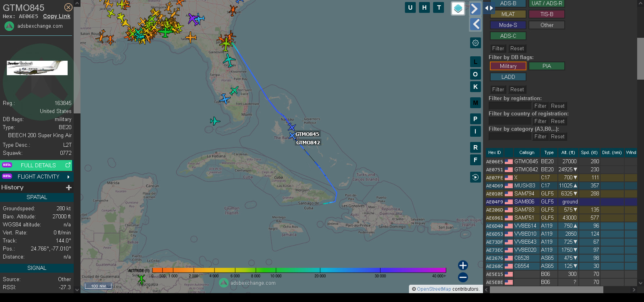Toggle Military DB flag filter
644x302 pixels.
(x=508, y=66)
